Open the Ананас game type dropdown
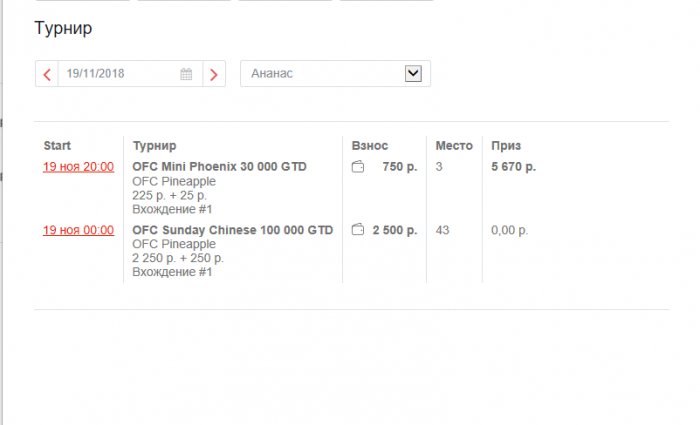 point(335,74)
